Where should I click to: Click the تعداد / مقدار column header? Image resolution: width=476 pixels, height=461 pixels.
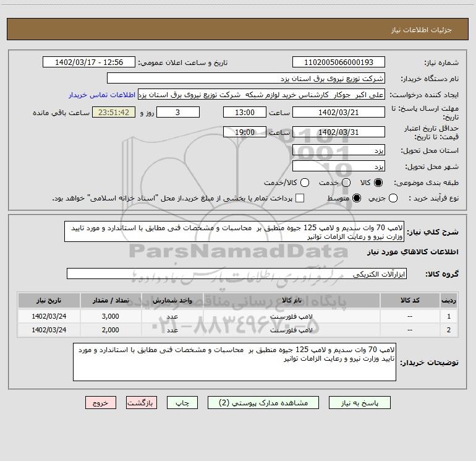coord(111,300)
